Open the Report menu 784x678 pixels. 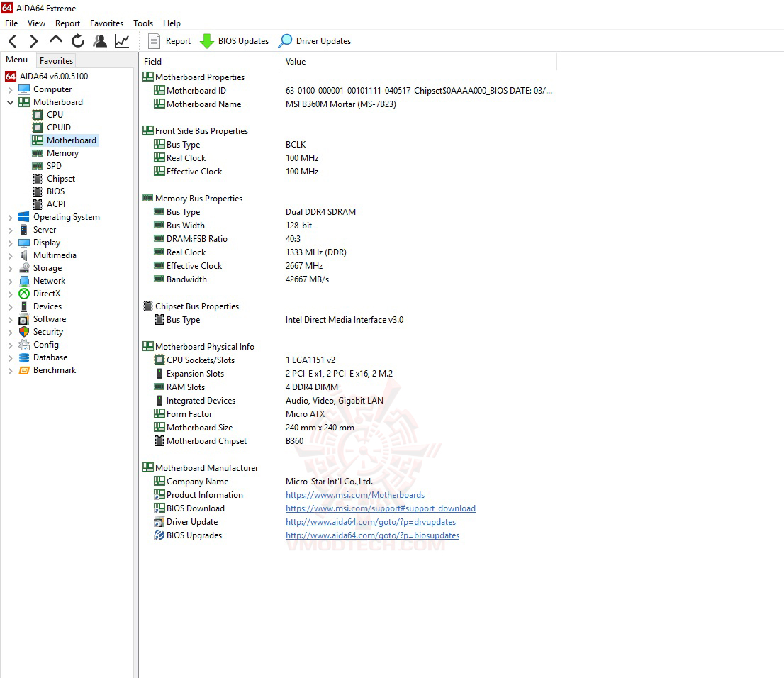[67, 23]
